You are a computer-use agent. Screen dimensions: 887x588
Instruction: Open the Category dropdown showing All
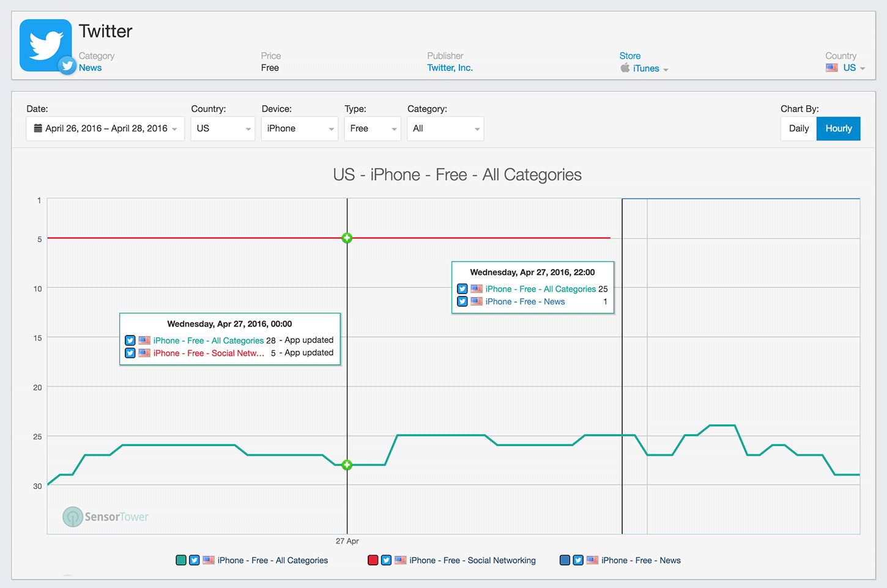445,128
